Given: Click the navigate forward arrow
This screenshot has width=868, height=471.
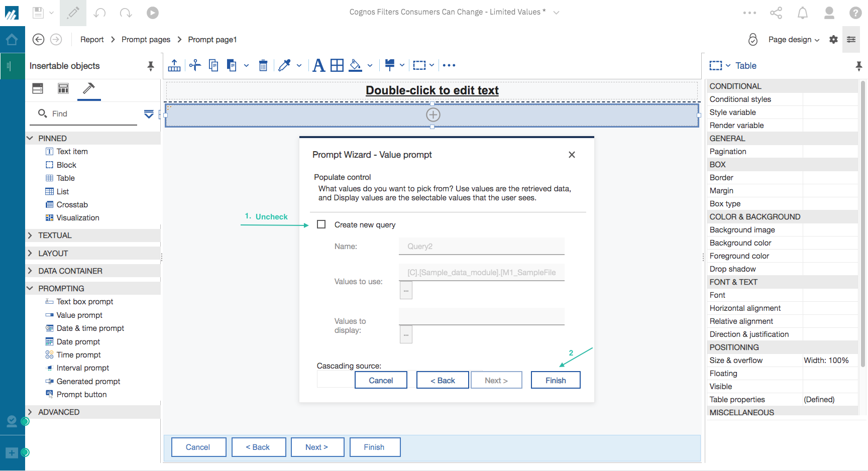Looking at the screenshot, I should pyautogui.click(x=56, y=39).
